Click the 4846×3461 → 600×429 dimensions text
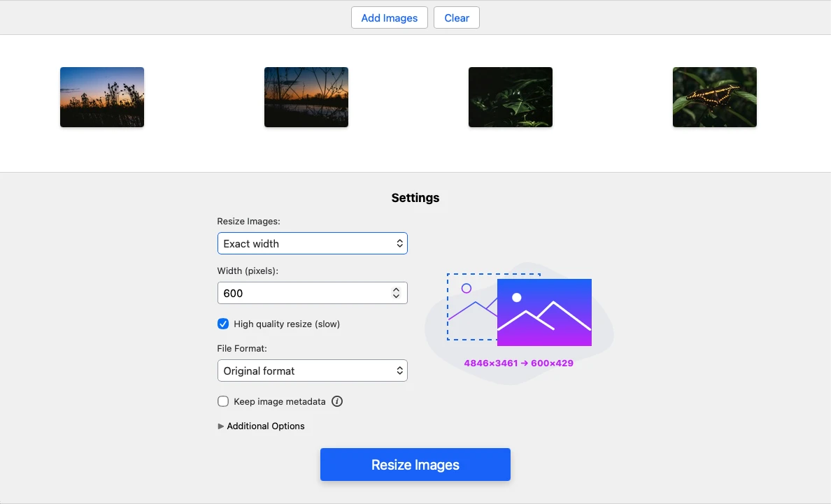 (518, 363)
